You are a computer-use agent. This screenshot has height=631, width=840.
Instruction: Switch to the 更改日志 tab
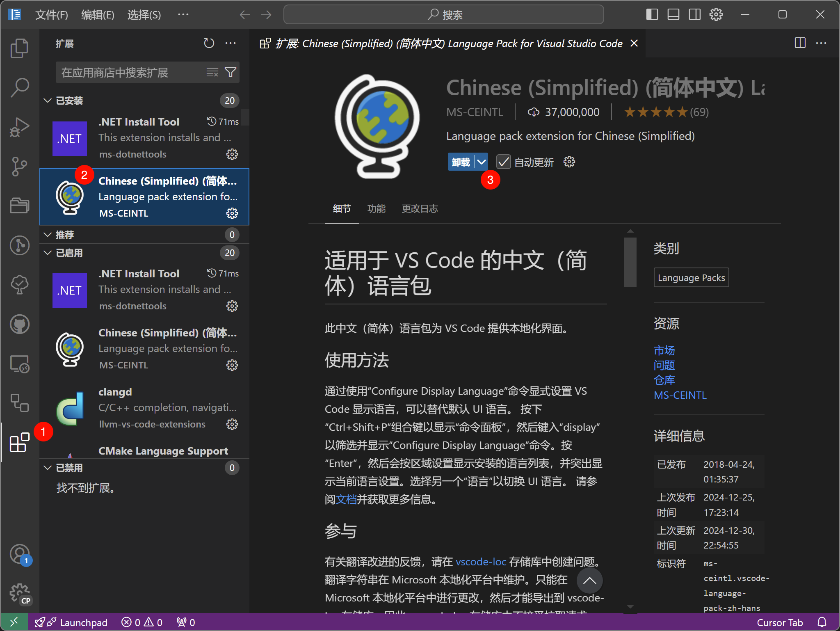click(420, 208)
